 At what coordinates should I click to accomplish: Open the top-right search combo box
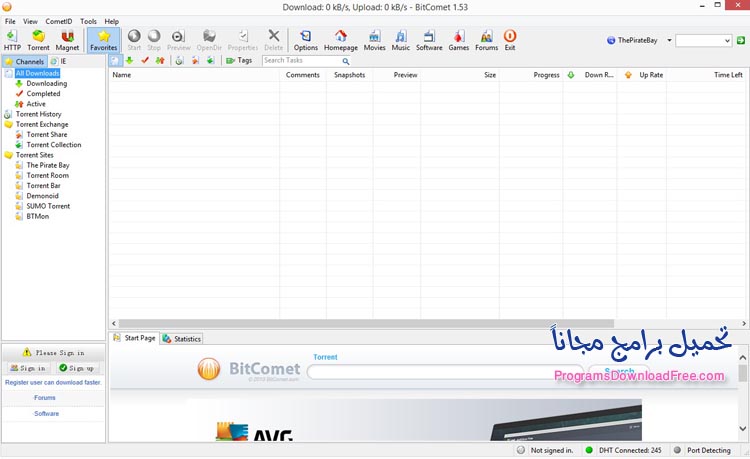(703, 41)
